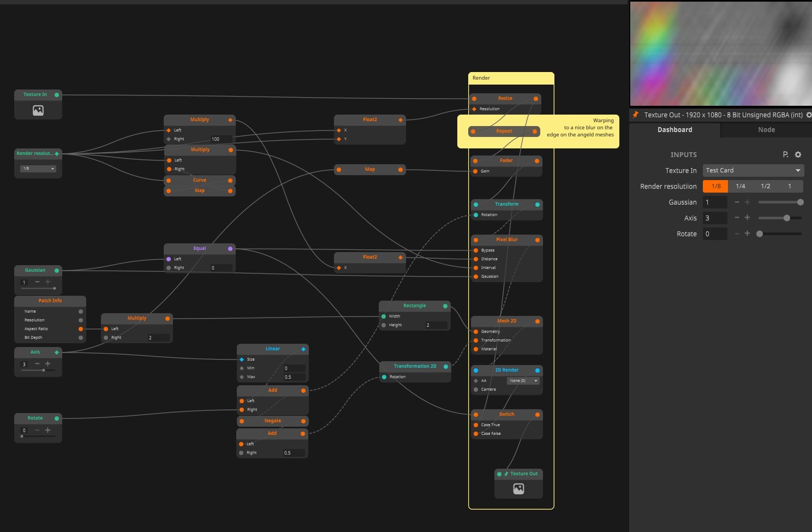Screen dimensions: 812x532
Task: Select 1/4 render resolution
Action: (x=741, y=186)
